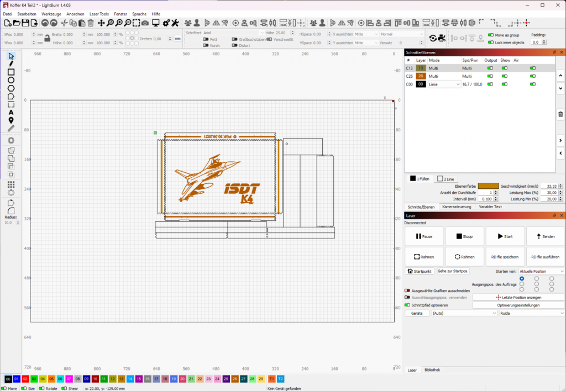
Task: Select top-left job origin radio button
Action: click(522, 279)
